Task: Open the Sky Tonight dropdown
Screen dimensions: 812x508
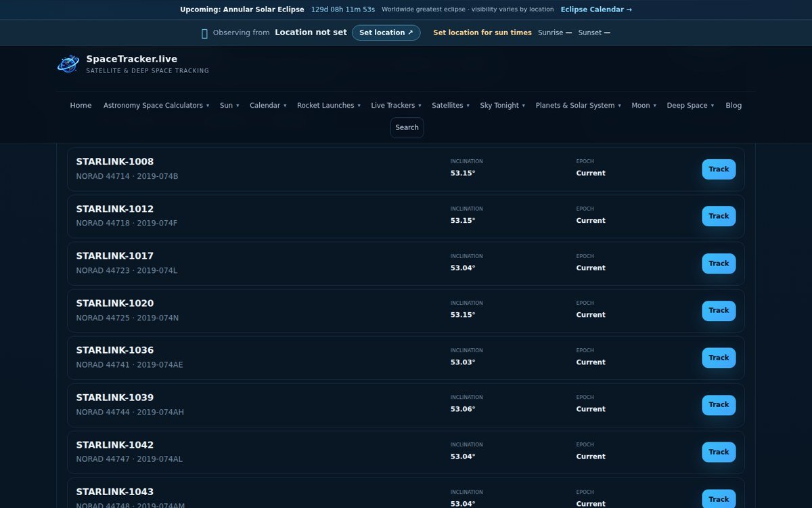Action: click(x=502, y=106)
